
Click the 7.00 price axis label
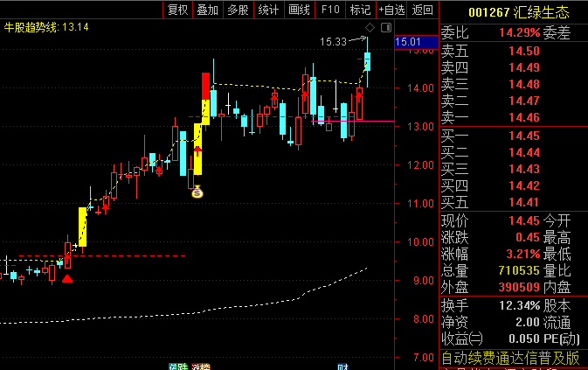(x=424, y=358)
